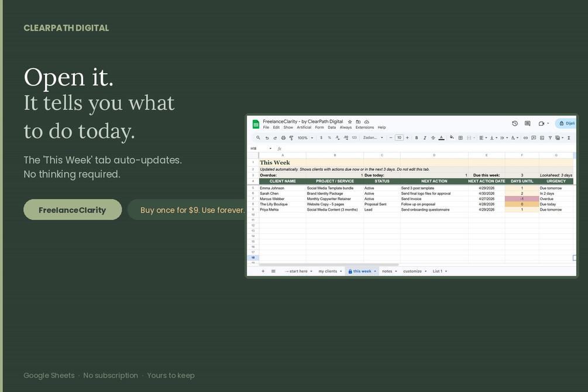Viewport: 588px width, 392px height.
Task: Click the move to folder icon
Action: 358,122
